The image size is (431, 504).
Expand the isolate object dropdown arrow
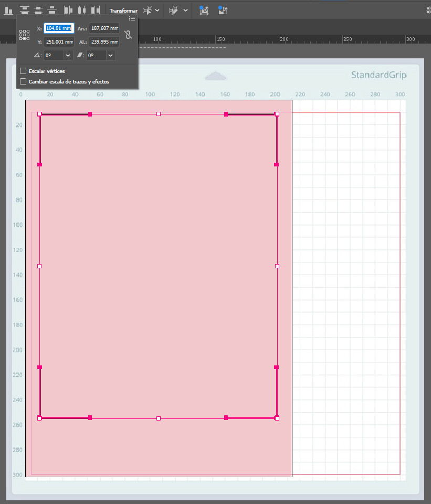coord(157,10)
